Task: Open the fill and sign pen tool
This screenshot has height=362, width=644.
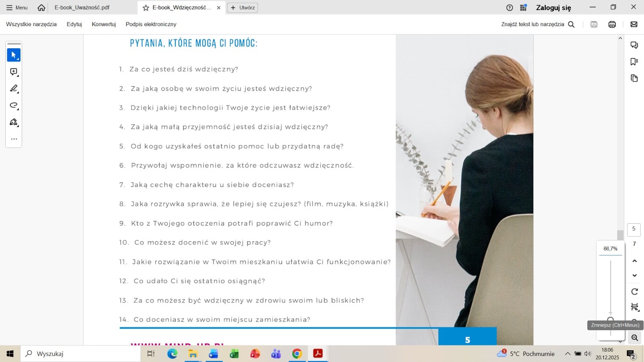Action: point(14,122)
